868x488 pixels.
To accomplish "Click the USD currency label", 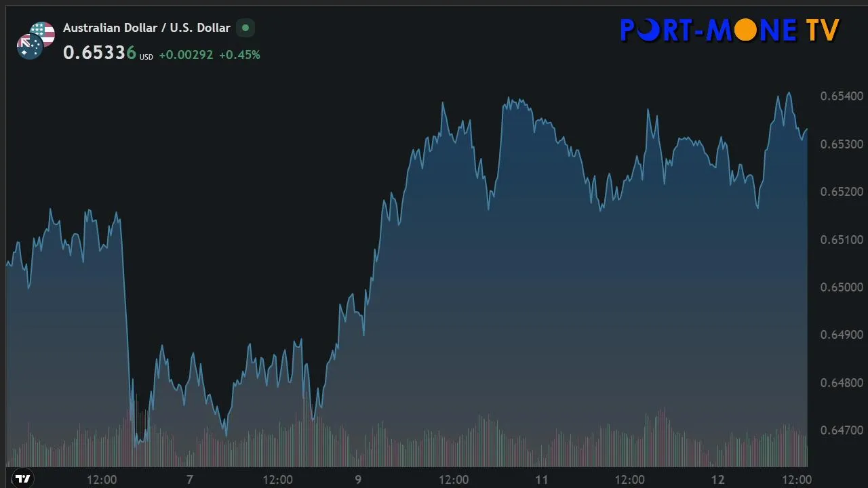I will click(146, 57).
